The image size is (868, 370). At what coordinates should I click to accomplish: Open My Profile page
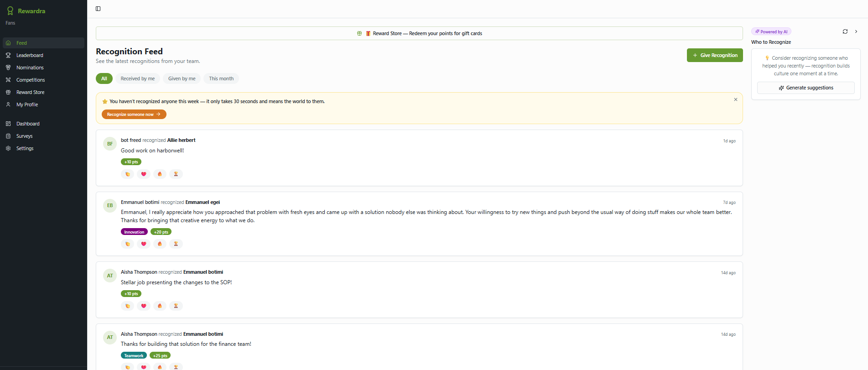(27, 104)
